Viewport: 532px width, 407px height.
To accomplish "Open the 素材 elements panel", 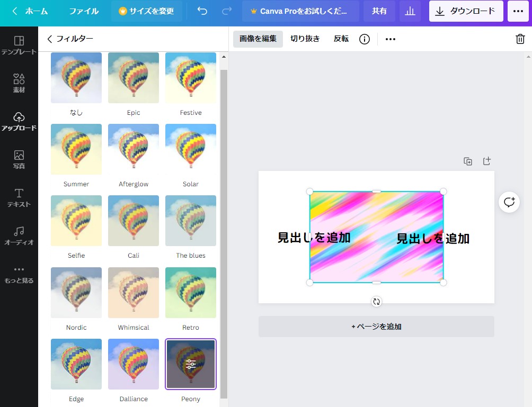I will pos(19,84).
